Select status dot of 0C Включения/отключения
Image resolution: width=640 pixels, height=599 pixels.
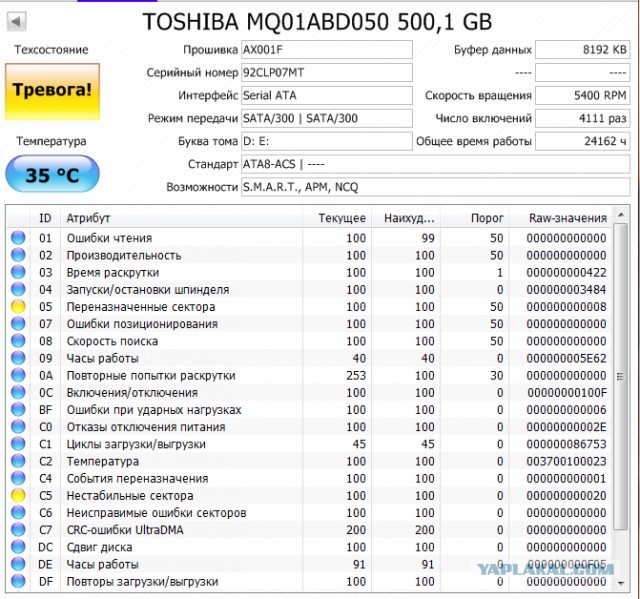click(x=18, y=392)
